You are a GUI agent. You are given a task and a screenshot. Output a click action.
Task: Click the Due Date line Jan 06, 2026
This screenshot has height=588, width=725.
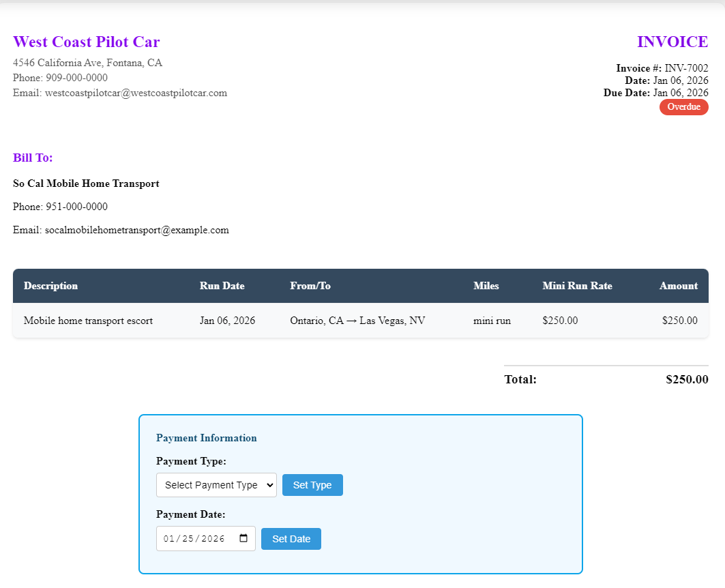click(x=655, y=93)
